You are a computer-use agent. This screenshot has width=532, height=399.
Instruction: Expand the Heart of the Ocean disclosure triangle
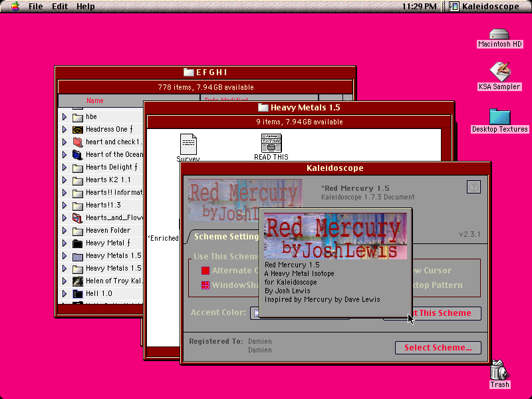(65, 154)
